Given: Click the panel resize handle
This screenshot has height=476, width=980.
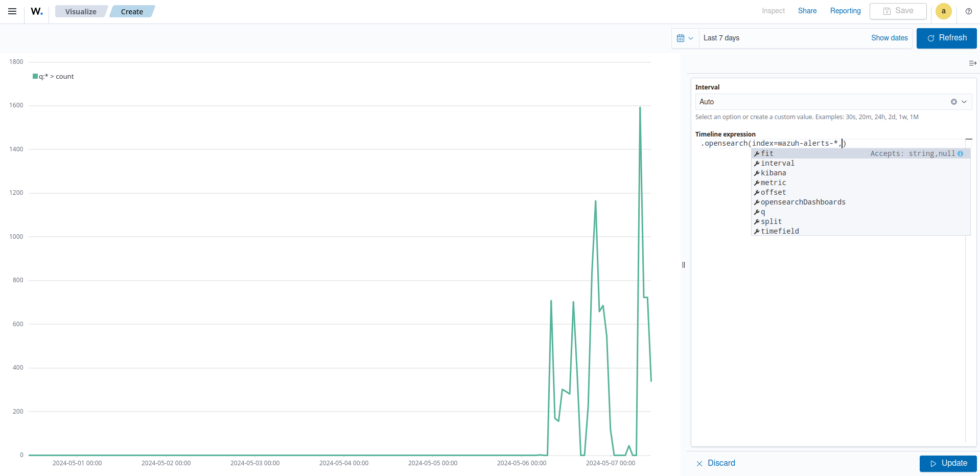Looking at the screenshot, I should (683, 265).
